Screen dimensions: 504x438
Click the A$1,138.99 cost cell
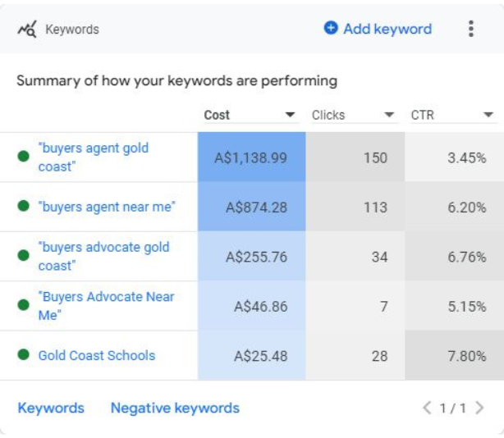[x=251, y=157]
